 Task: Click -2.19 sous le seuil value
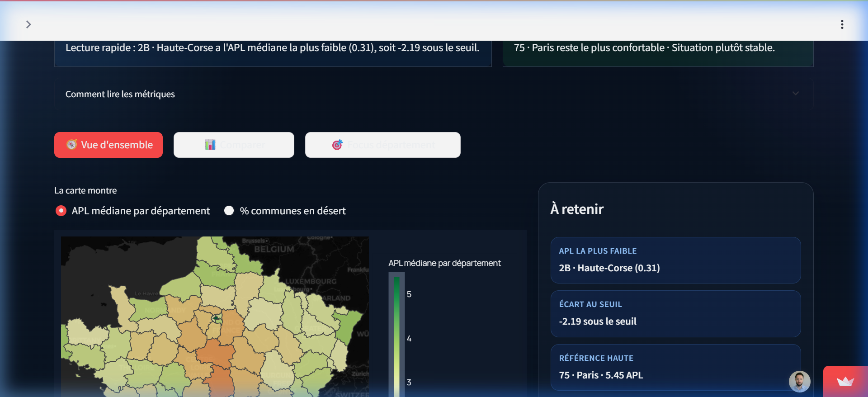pyautogui.click(x=598, y=321)
